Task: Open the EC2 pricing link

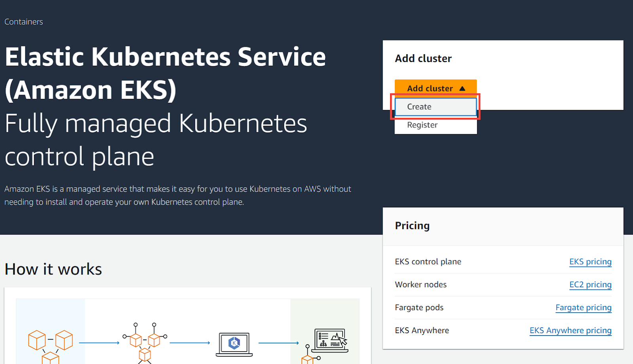Action: [x=590, y=284]
